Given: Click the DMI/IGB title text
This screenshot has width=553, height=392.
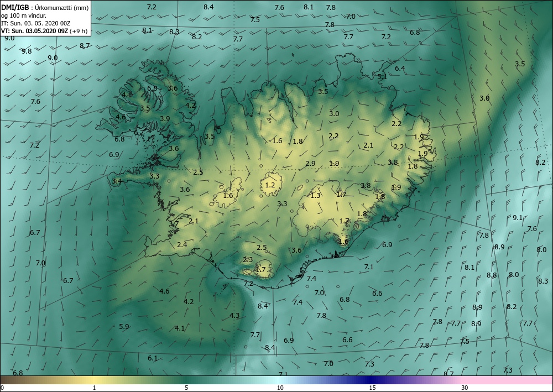Looking at the screenshot, I should pyautogui.click(x=15, y=7).
